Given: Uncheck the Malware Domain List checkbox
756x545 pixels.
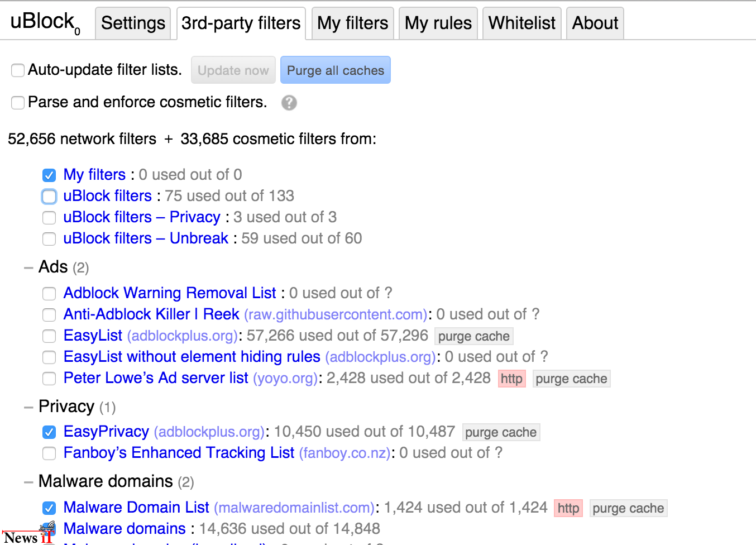Looking at the screenshot, I should tap(49, 508).
